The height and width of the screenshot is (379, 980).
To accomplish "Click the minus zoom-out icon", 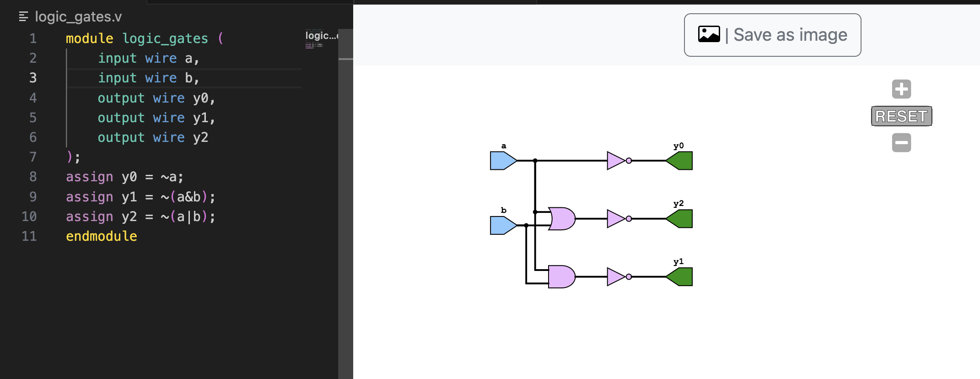I will click(x=901, y=143).
